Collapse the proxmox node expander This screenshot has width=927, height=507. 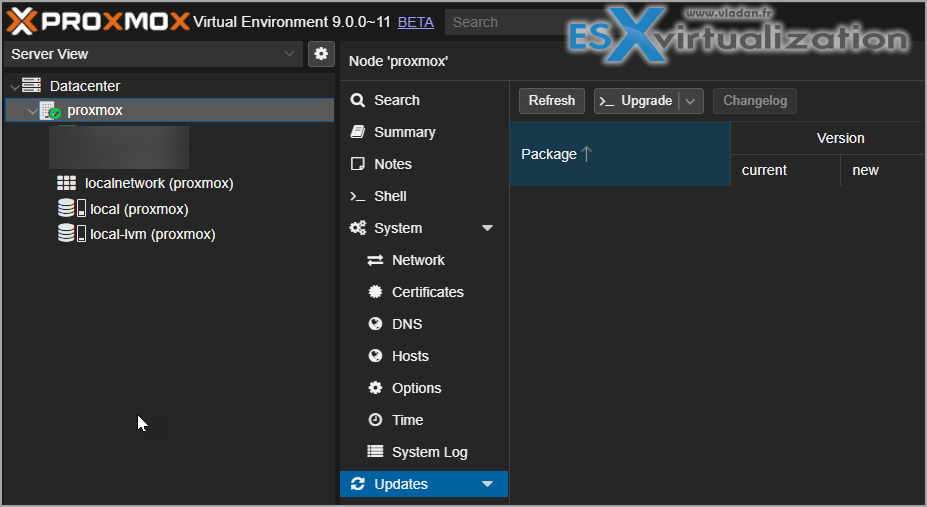point(33,110)
